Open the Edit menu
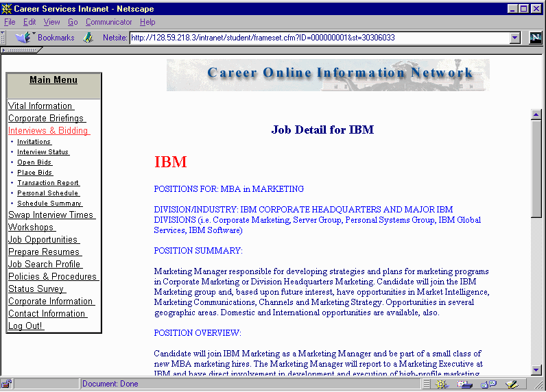Image resolution: width=546 pixels, height=392 pixels. click(29, 22)
